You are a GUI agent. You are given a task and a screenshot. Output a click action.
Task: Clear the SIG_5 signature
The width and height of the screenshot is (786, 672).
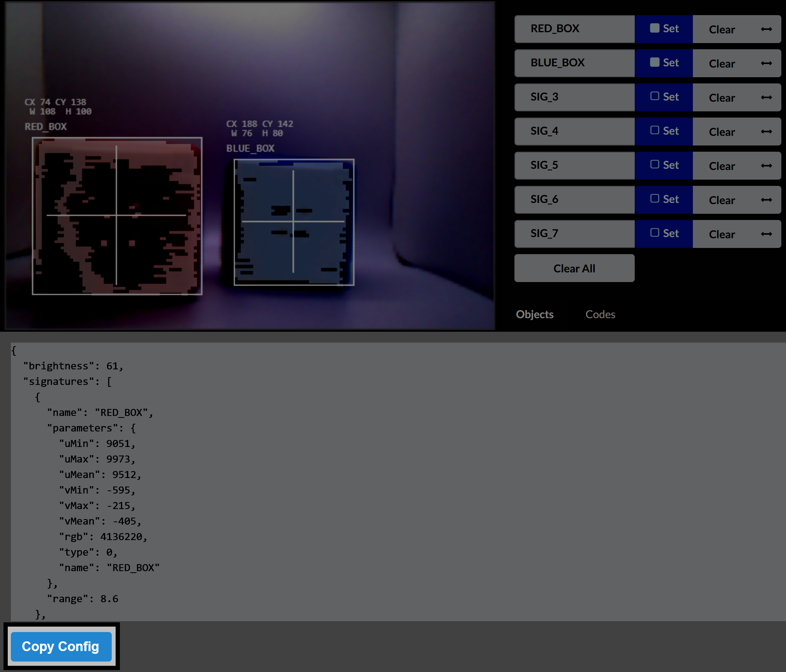[722, 166]
